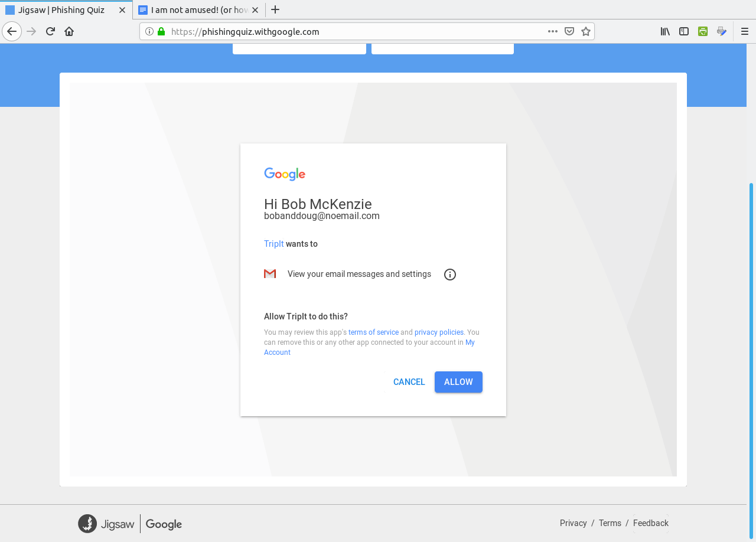This screenshot has height=542, width=756.
Task: Open the Firefox hamburger menu
Action: point(745,31)
